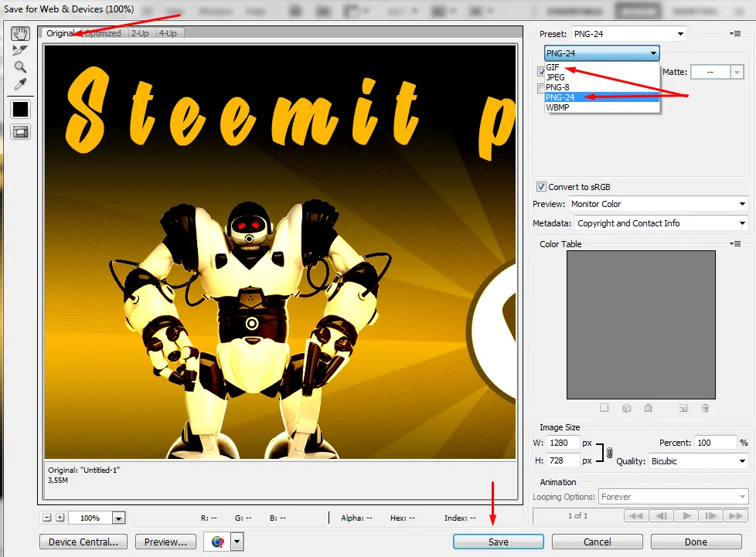Screen dimensions: 756x557
Task: Choose PNG-8 from the format list
Action: (601, 87)
